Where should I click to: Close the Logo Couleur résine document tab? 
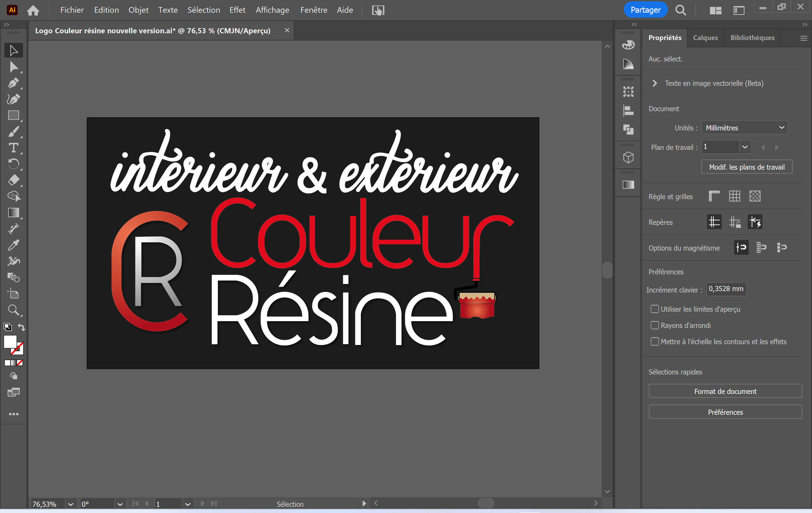coord(287,30)
